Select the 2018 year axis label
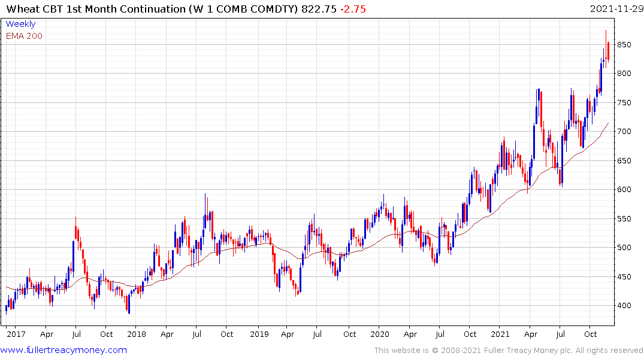The height and width of the screenshot is (359, 644). pos(137,334)
